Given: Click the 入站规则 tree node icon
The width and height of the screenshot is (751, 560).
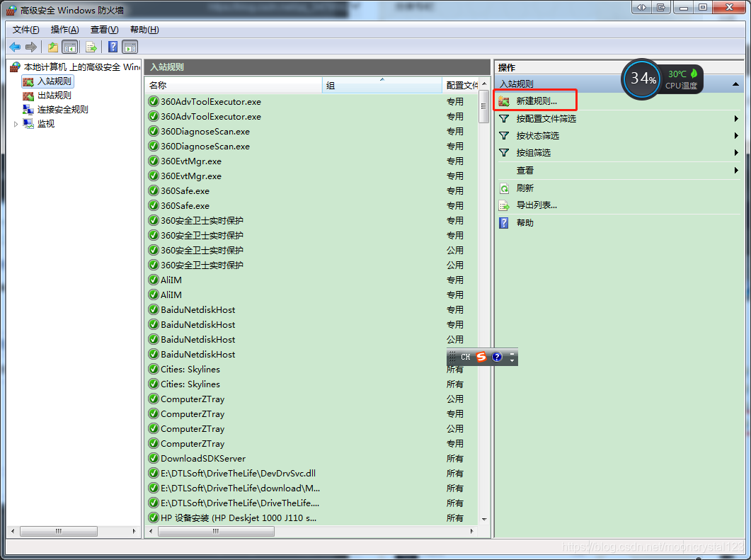Looking at the screenshot, I should (29, 81).
